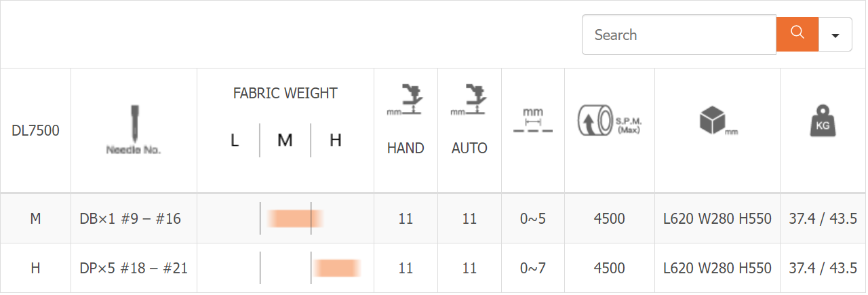Focus the Search input field
The height and width of the screenshot is (295, 868).
(x=679, y=35)
